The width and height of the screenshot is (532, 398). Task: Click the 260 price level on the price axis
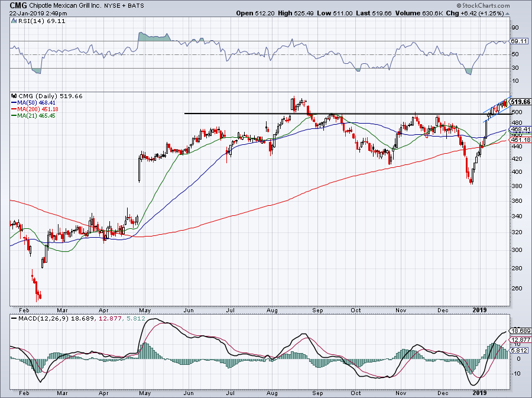point(517,289)
